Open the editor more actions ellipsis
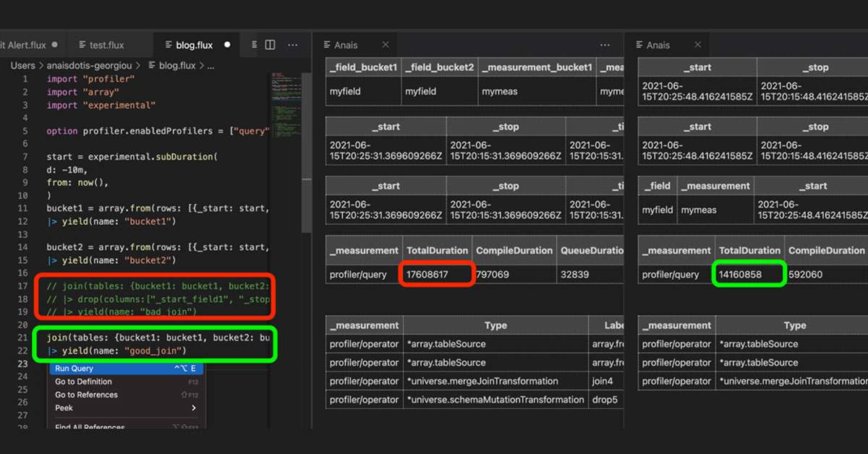Viewport: 868px width, 454px height. click(293, 45)
